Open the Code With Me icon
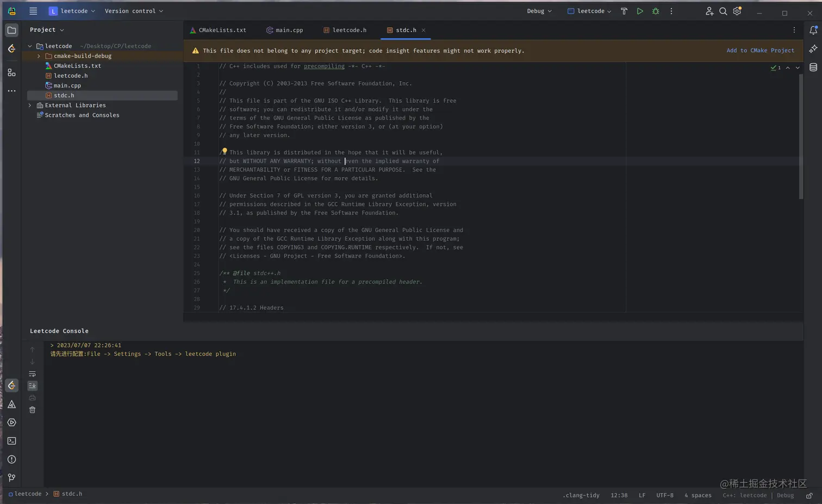 coord(709,11)
